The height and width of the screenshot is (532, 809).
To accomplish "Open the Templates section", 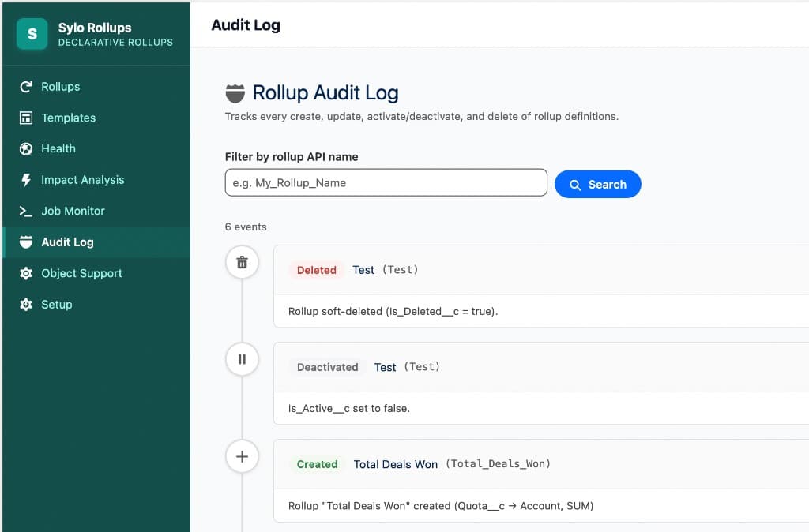I will tap(67, 118).
